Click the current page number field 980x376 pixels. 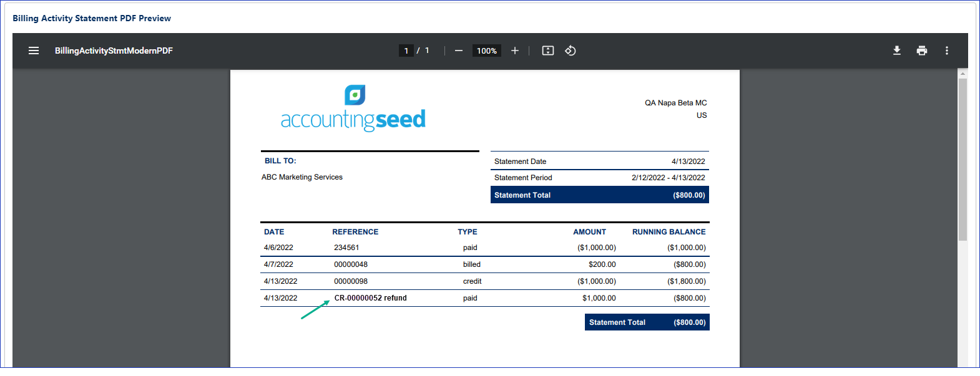[406, 51]
